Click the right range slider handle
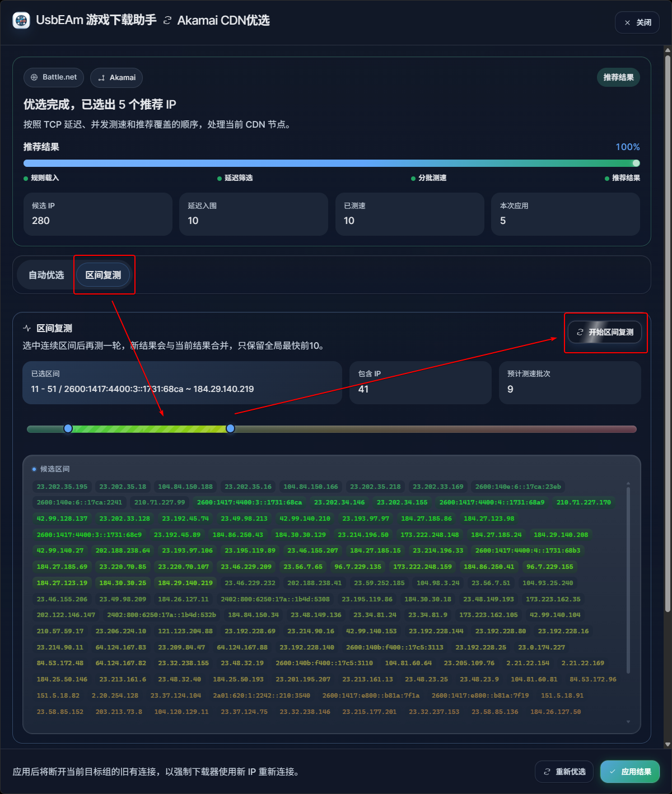 point(230,428)
